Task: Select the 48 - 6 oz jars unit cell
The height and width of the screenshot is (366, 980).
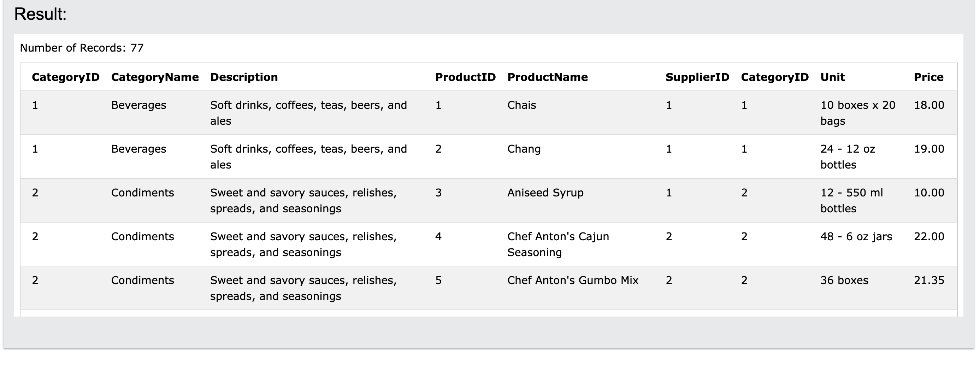Action: (856, 237)
